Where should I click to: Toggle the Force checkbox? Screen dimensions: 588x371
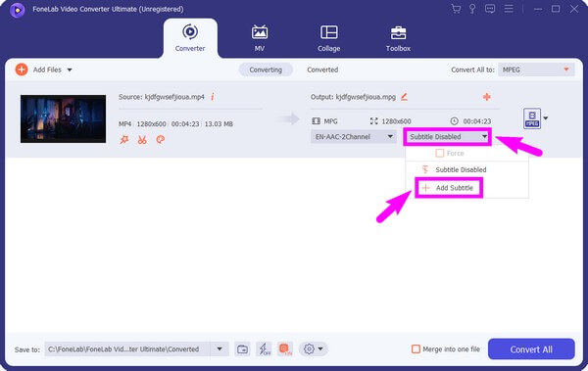tap(440, 154)
